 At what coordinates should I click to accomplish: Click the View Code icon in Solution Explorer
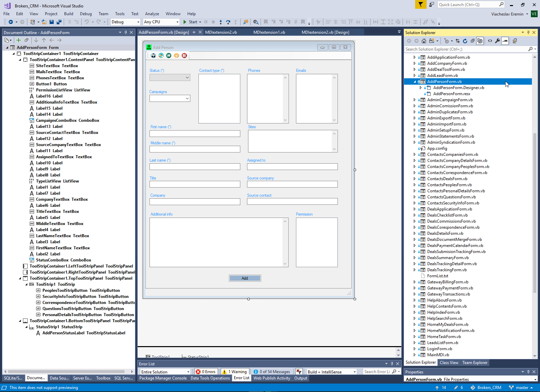coord(490,41)
